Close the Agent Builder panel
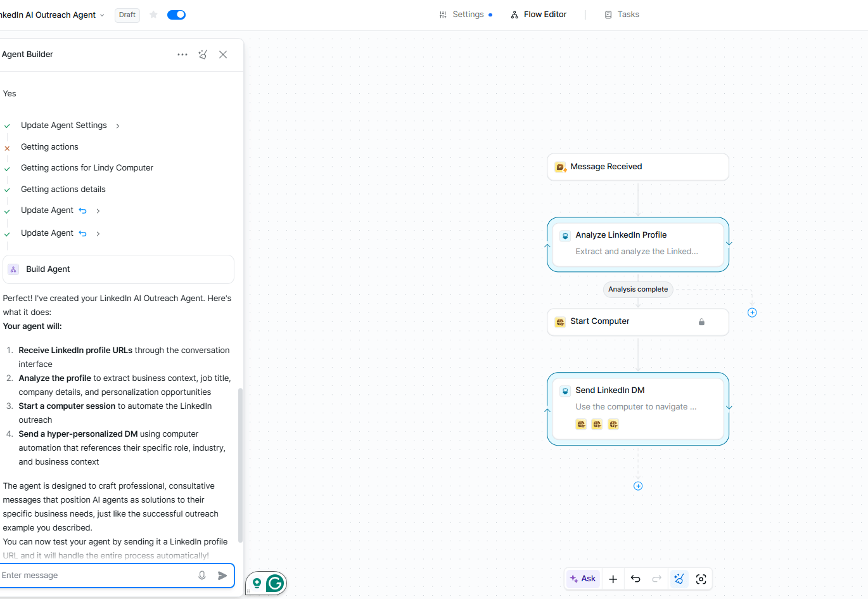Viewport: 868px width, 599px height. [x=223, y=55]
